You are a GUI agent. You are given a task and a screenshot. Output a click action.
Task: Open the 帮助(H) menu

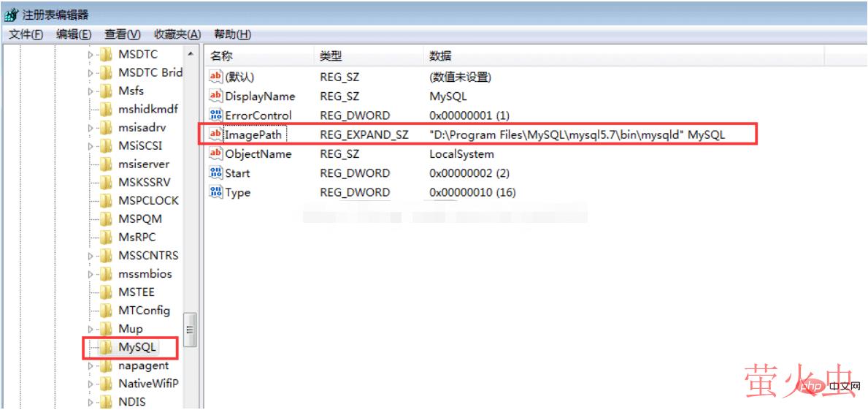click(232, 34)
